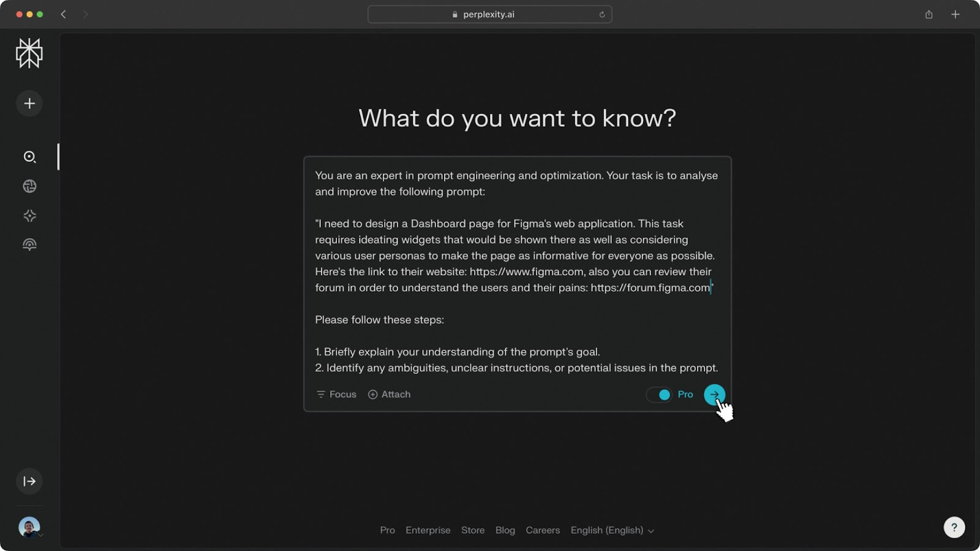
Task: Open the Enterprise footer link
Action: pos(428,530)
